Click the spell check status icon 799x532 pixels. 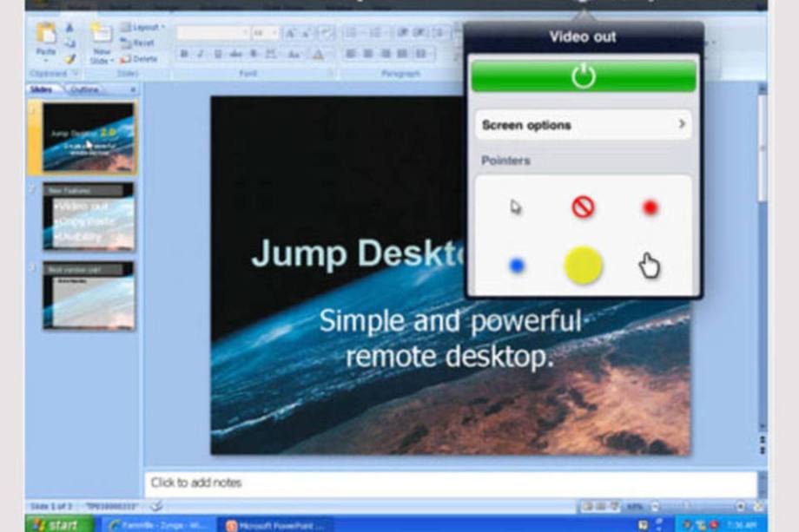[x=157, y=506]
